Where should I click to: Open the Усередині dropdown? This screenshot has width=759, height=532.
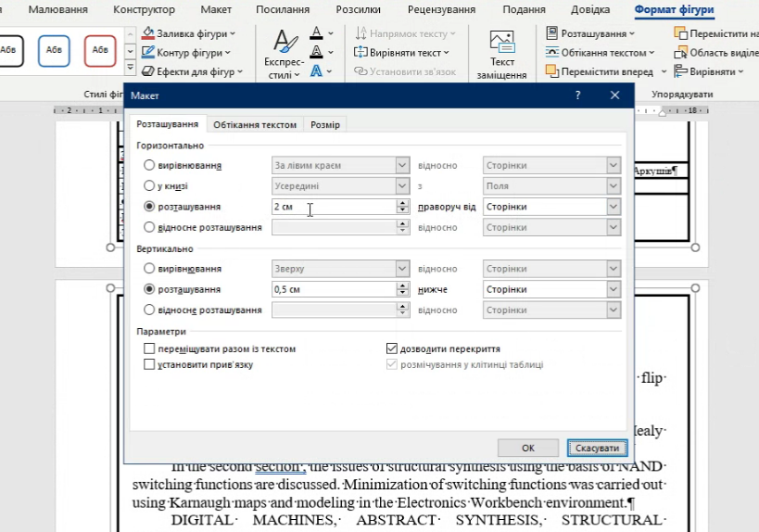point(341,186)
